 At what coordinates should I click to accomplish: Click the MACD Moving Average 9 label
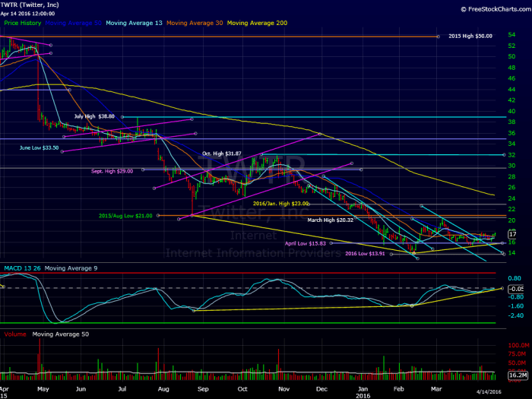[71, 268]
